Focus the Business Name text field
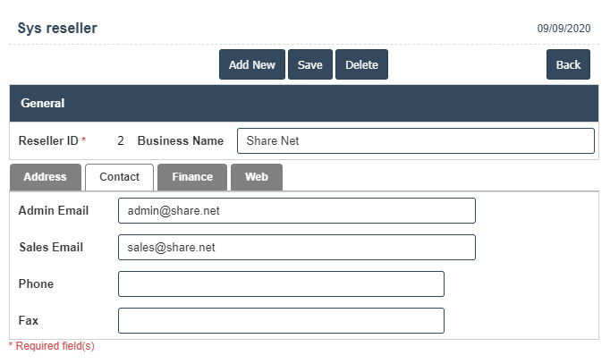 tap(415, 140)
